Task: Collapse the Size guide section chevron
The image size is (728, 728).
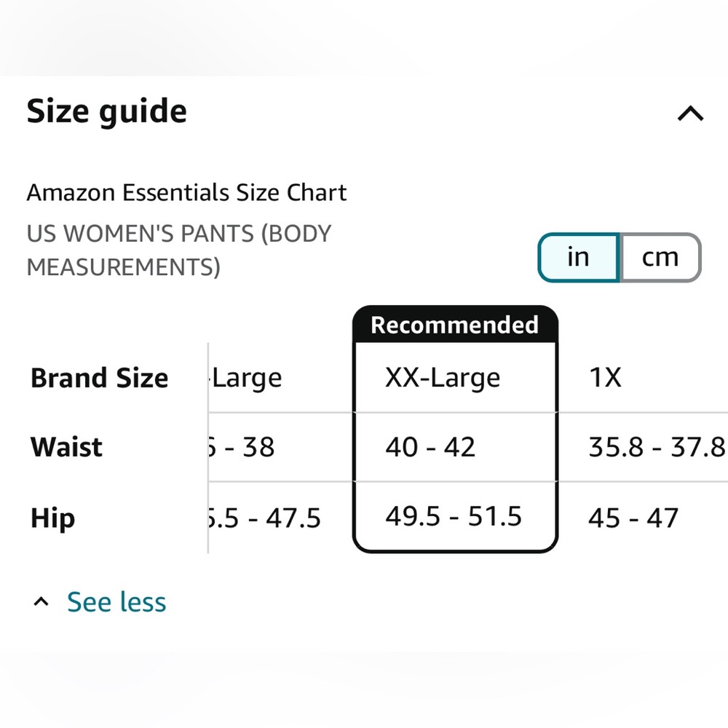Action: click(690, 114)
